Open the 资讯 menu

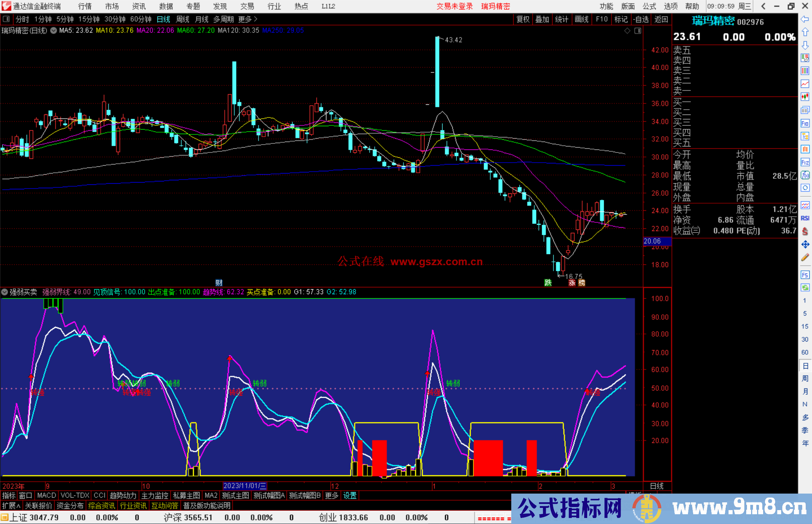(139, 6)
